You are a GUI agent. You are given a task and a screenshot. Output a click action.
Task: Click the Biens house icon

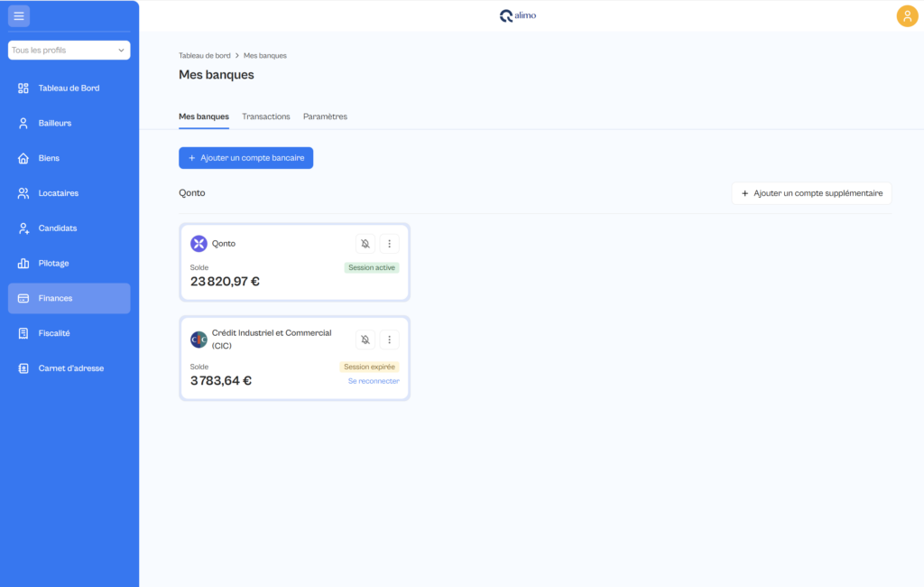pyautogui.click(x=23, y=158)
